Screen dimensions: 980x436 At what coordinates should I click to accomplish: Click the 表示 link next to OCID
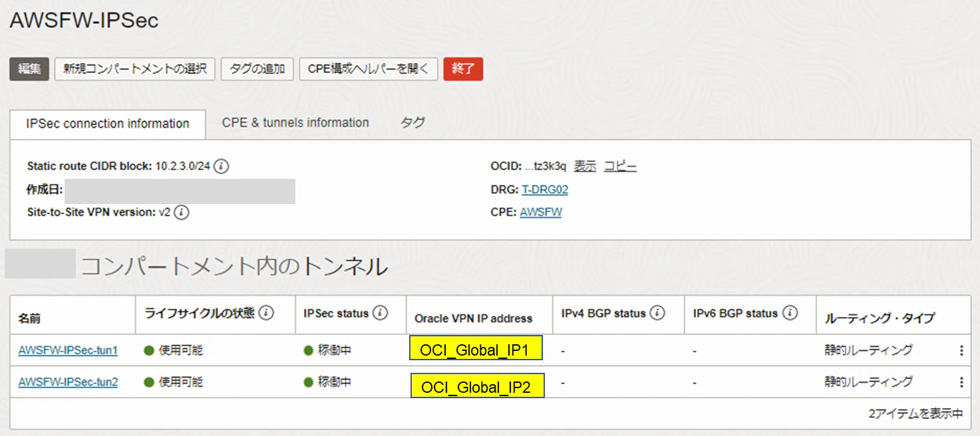click(x=585, y=166)
